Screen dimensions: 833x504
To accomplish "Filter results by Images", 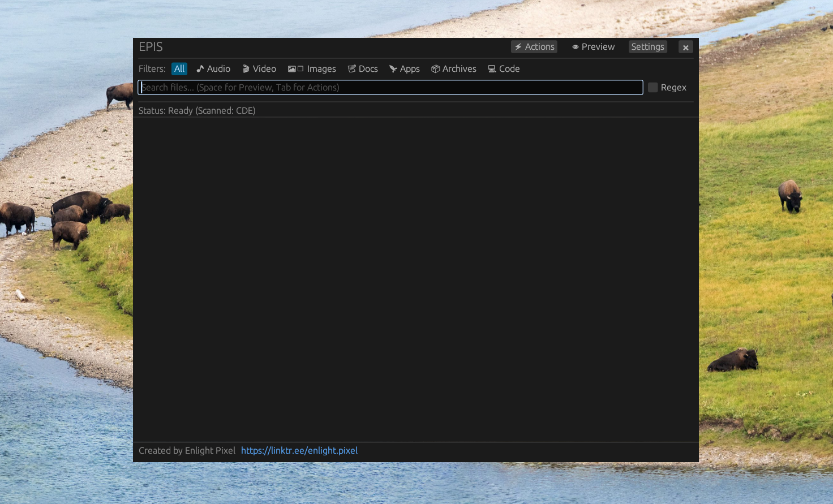I will point(312,69).
